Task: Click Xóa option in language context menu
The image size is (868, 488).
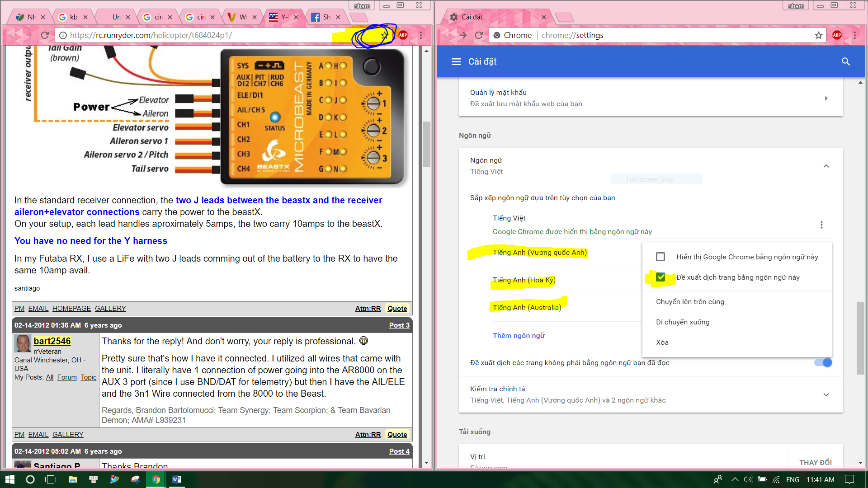Action: pos(662,342)
